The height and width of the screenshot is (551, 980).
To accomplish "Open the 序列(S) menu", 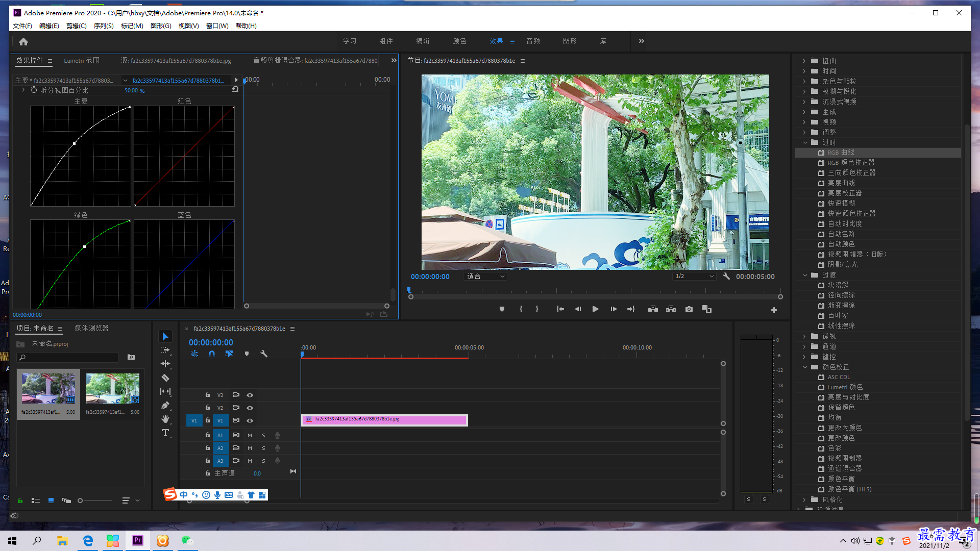I will (x=104, y=26).
